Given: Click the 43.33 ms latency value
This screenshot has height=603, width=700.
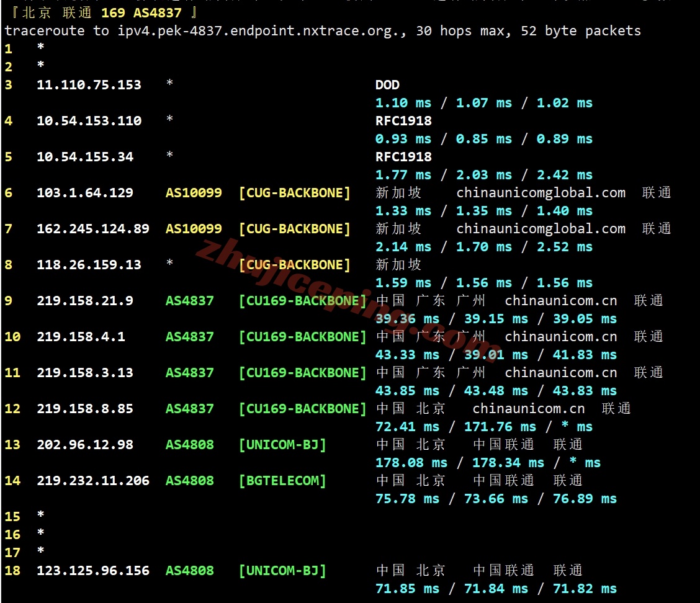Looking at the screenshot, I should coord(407,355).
